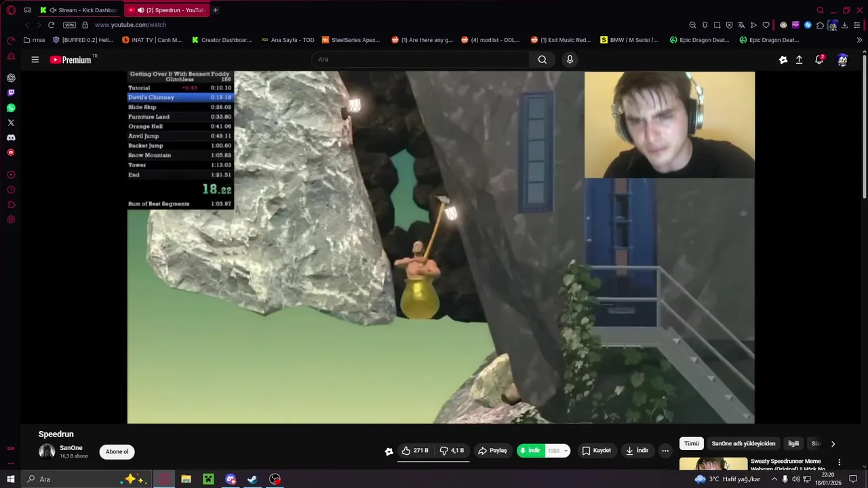Click the pinboard pin icon
Image resolution: width=868 pixels, height=488 pixels.
coord(705,25)
